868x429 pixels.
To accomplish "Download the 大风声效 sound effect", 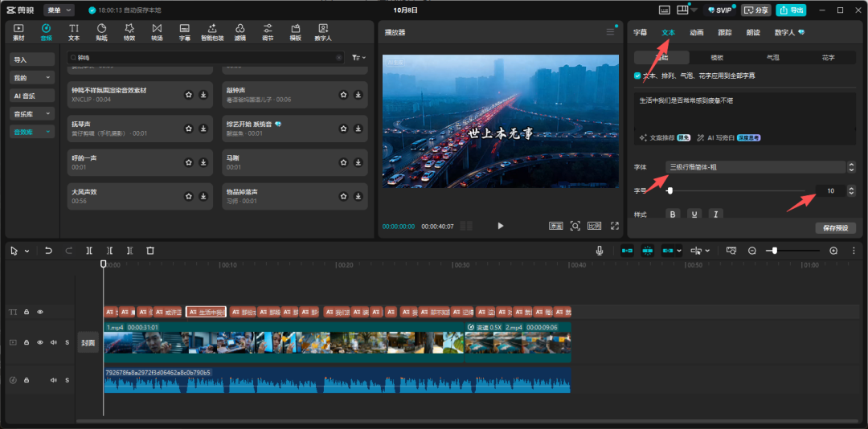I will point(203,196).
